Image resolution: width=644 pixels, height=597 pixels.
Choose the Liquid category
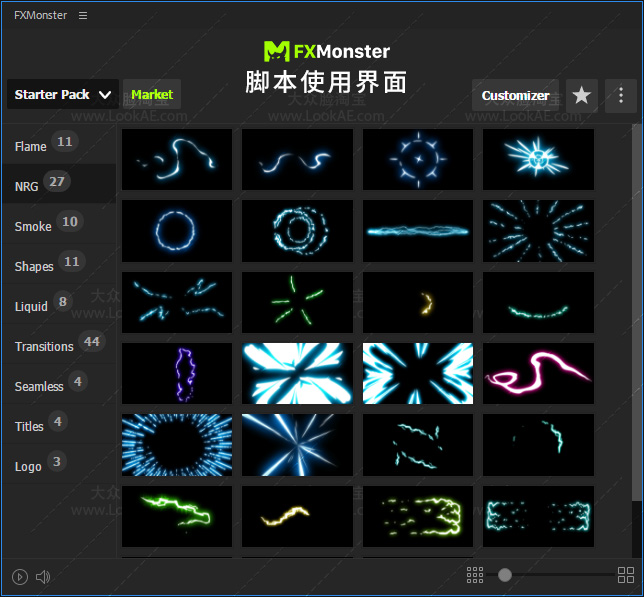pyautogui.click(x=32, y=306)
